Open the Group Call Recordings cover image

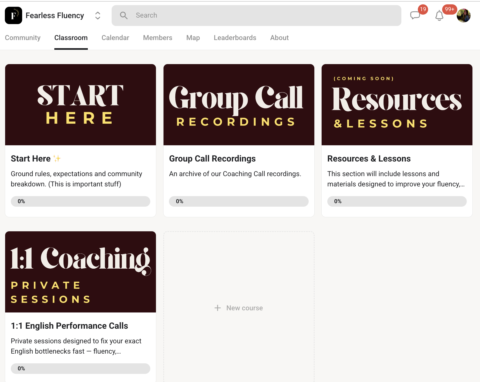pos(239,105)
